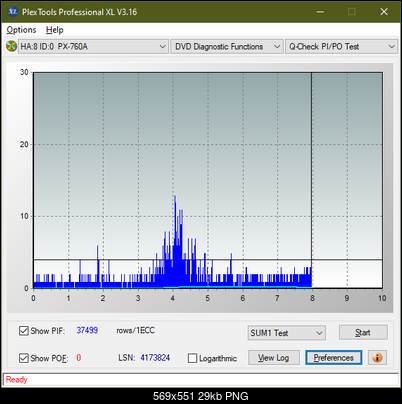Minimize the PlexTools window
The width and height of the screenshot is (402, 404).
coord(320,12)
